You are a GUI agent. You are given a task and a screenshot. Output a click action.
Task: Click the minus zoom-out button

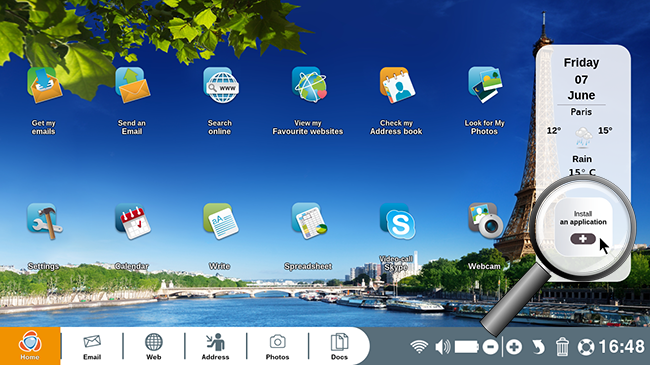pyautogui.click(x=490, y=347)
